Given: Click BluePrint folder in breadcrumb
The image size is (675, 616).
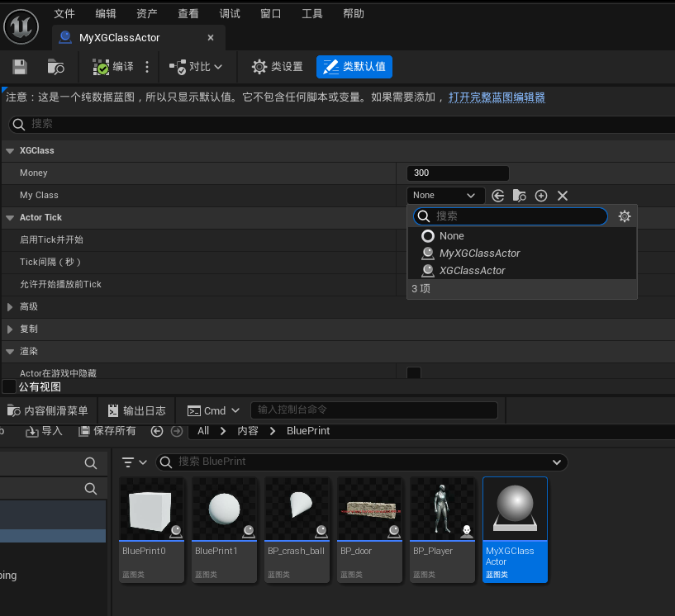Looking at the screenshot, I should pyautogui.click(x=308, y=431).
